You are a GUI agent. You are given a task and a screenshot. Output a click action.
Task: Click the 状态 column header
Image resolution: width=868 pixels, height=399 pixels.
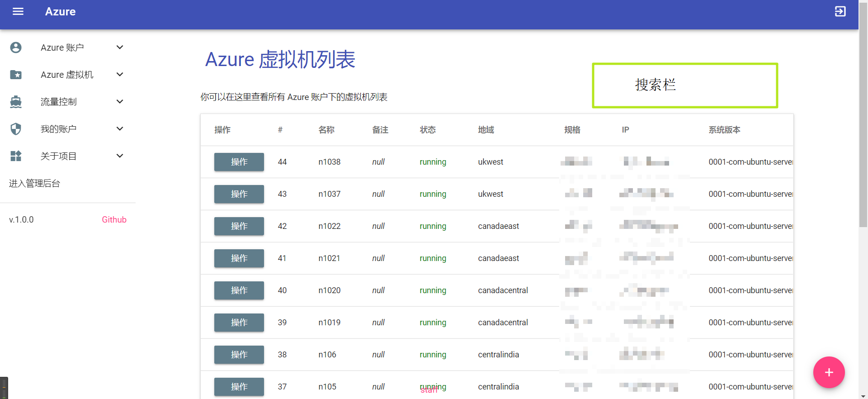[428, 130]
